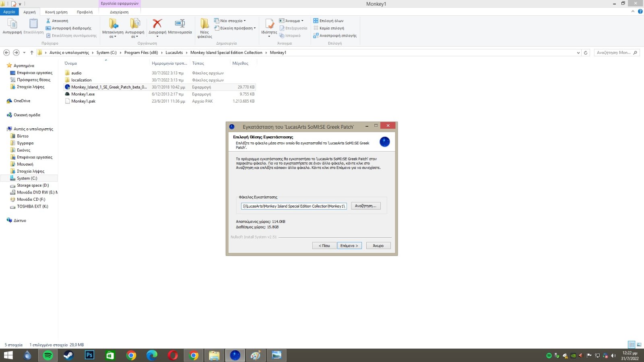Viewport: 644px width, 362px height.
Task: Click the Επόμενο > button in installer
Action: point(349,245)
